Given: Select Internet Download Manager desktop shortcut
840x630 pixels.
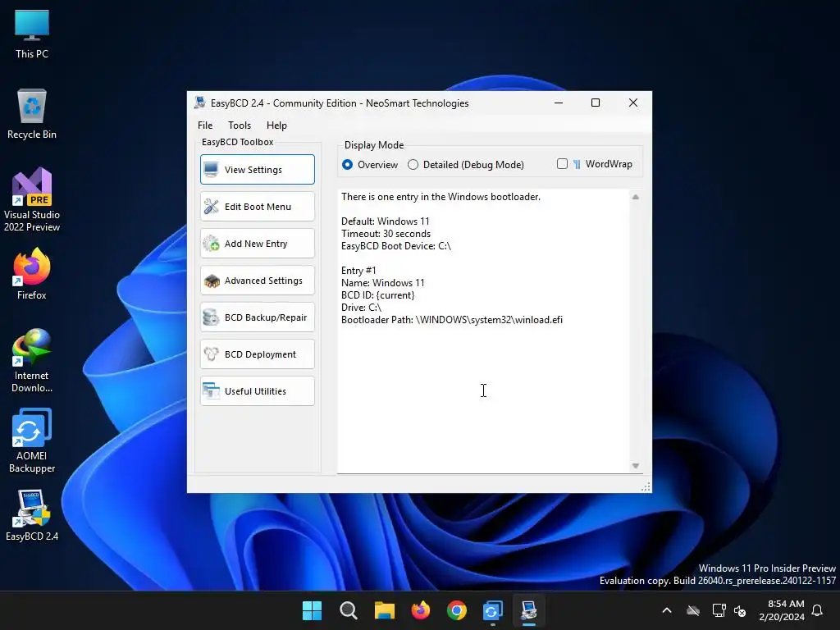Looking at the screenshot, I should tap(32, 361).
